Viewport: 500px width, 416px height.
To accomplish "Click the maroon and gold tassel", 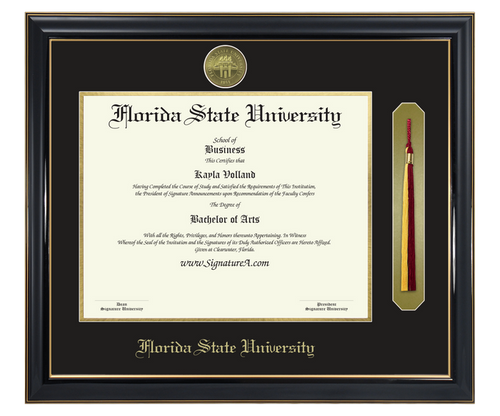I will [x=409, y=205].
